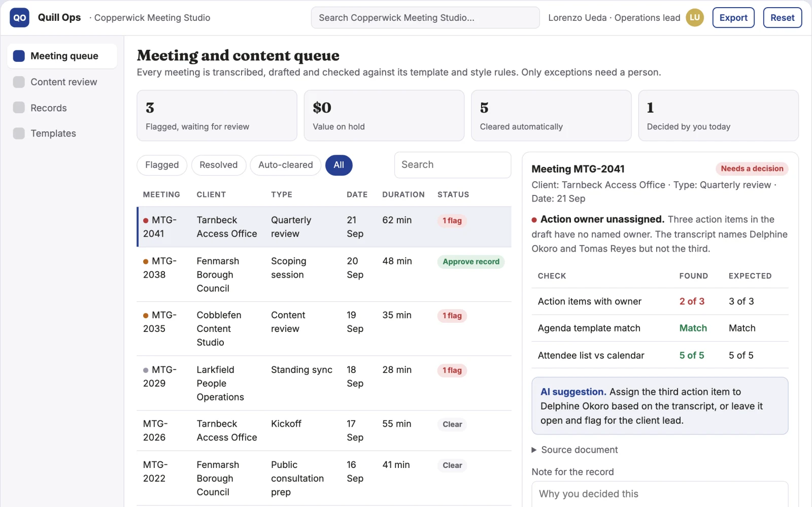Click the 1 flag badge on MTG-2029
The height and width of the screenshot is (507, 812).
pos(452,370)
